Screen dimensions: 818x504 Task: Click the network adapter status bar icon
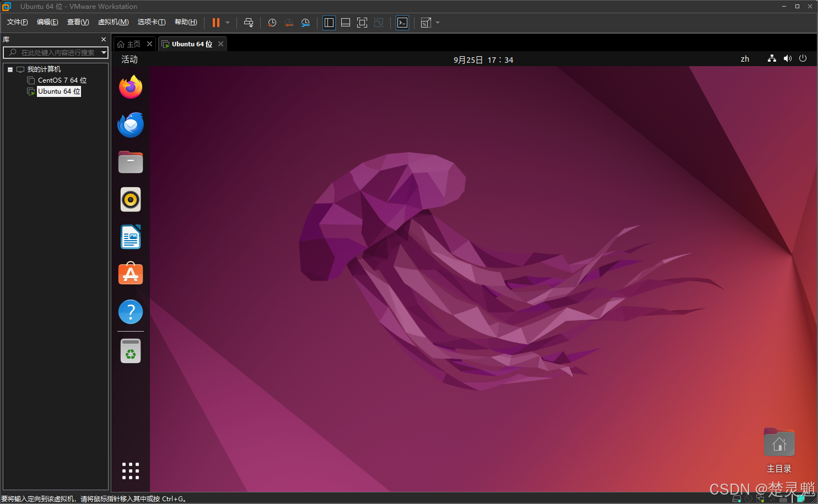tap(761, 498)
